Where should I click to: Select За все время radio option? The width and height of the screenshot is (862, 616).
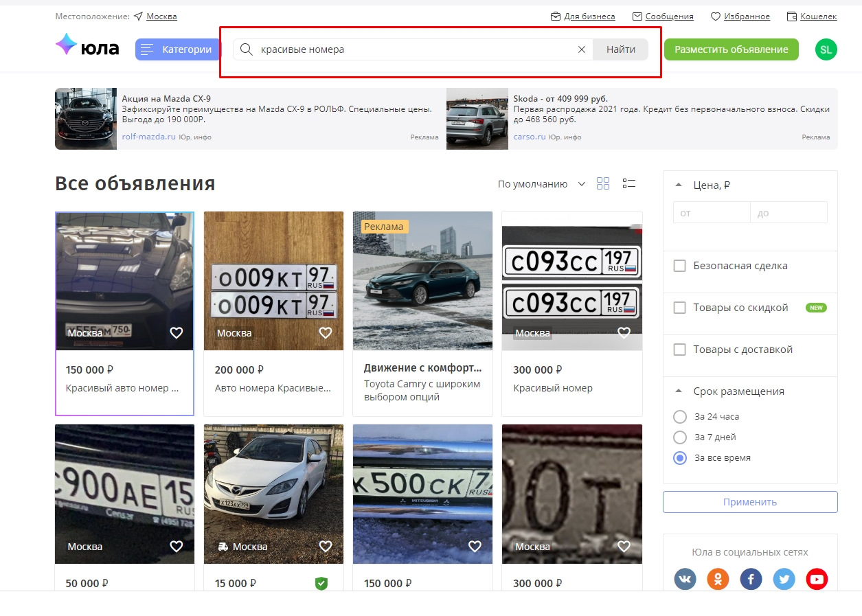point(680,458)
